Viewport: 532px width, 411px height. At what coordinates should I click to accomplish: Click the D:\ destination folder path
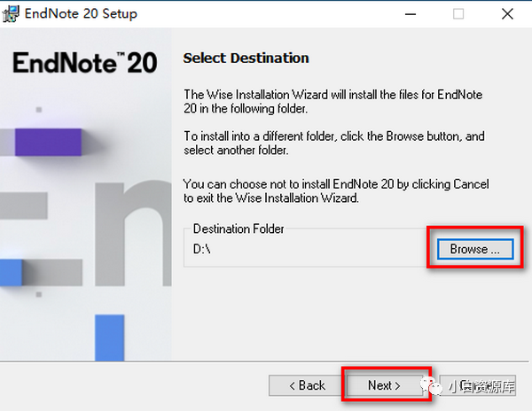click(202, 249)
